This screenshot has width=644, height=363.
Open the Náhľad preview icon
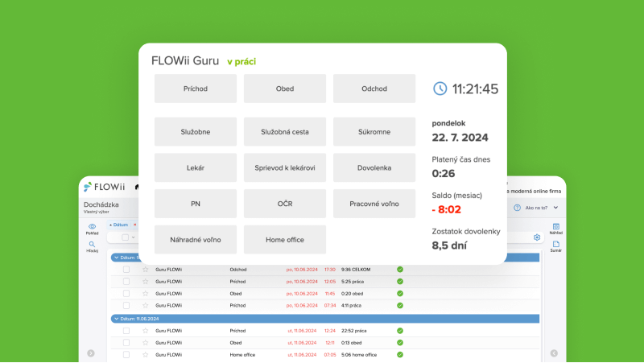[556, 227]
